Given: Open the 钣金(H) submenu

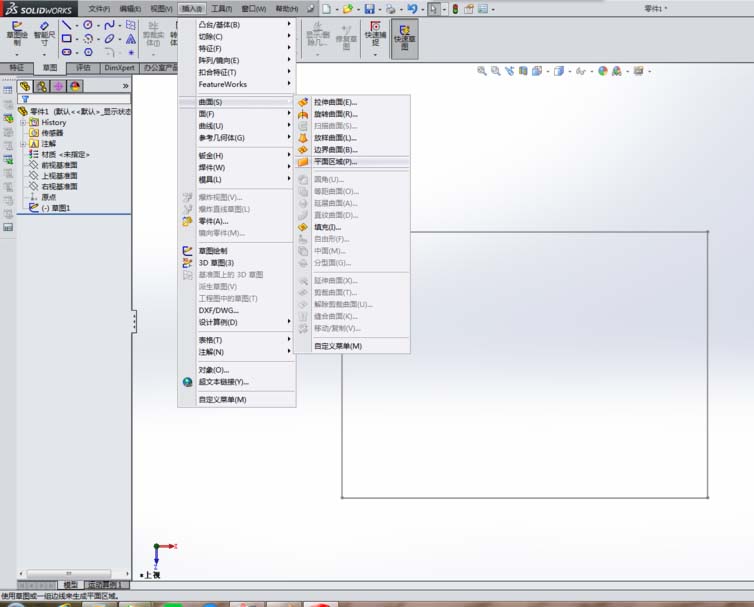Looking at the screenshot, I should (x=237, y=155).
